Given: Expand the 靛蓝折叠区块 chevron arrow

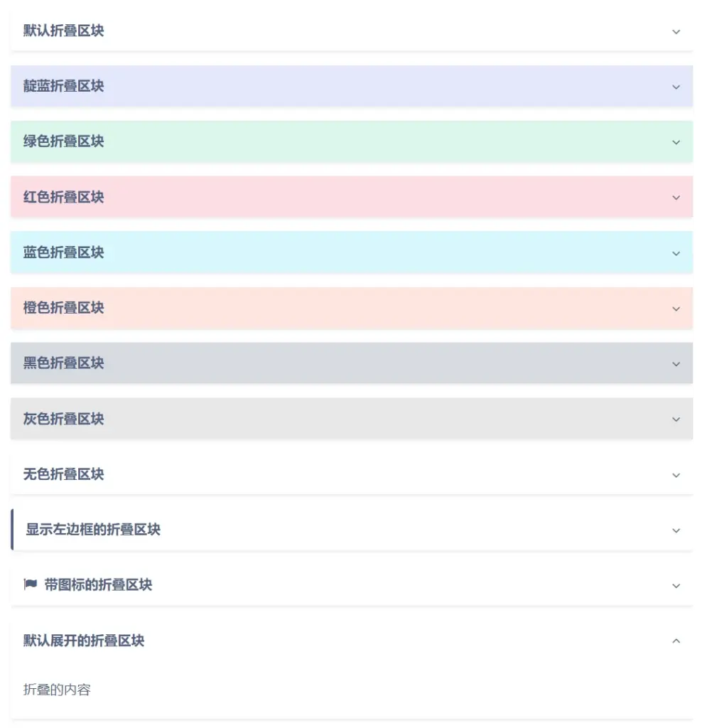Looking at the screenshot, I should click(x=676, y=87).
